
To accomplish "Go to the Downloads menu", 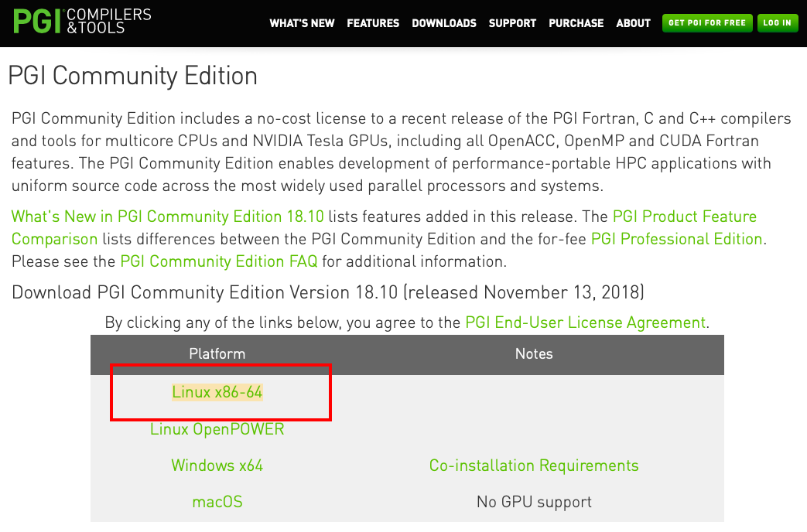I will click(444, 23).
